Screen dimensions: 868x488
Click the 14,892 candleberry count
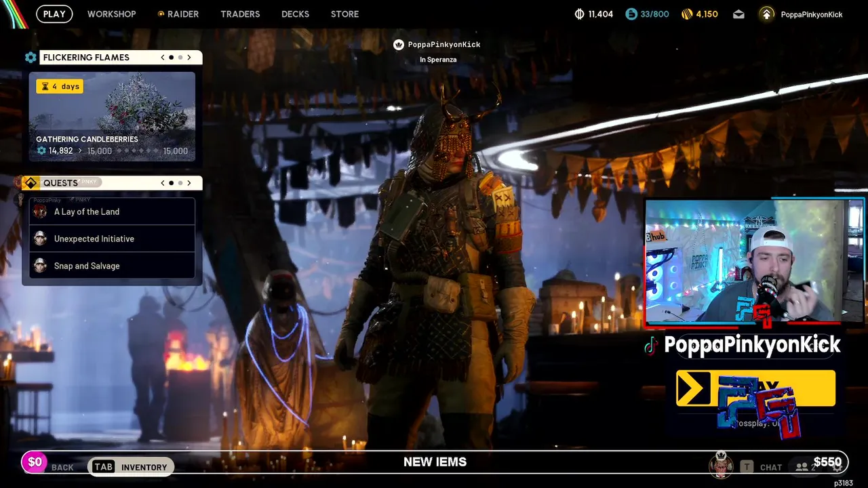[x=60, y=151]
